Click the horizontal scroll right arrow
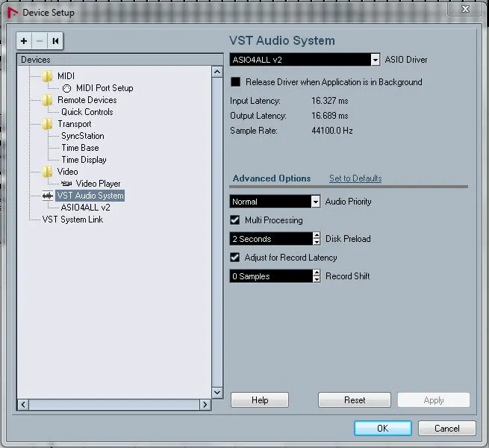The width and height of the screenshot is (489, 448). (x=205, y=405)
